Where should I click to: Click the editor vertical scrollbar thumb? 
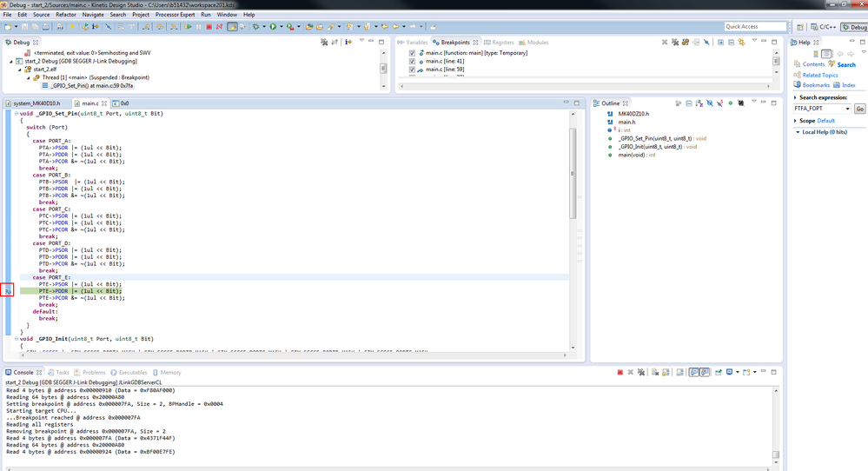tap(573, 173)
